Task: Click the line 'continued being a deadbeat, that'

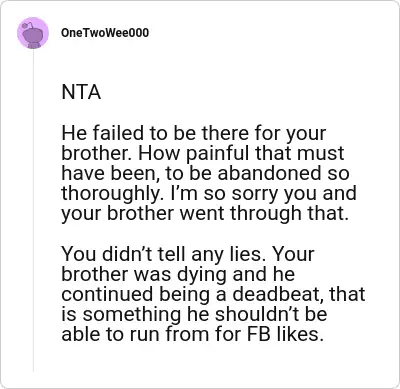Action: (x=213, y=294)
